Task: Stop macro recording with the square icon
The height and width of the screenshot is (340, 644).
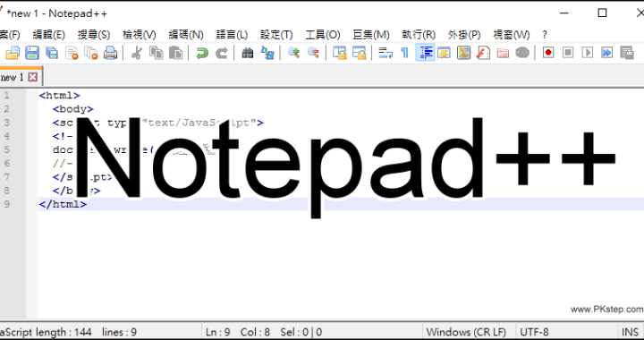Action: pos(568,53)
